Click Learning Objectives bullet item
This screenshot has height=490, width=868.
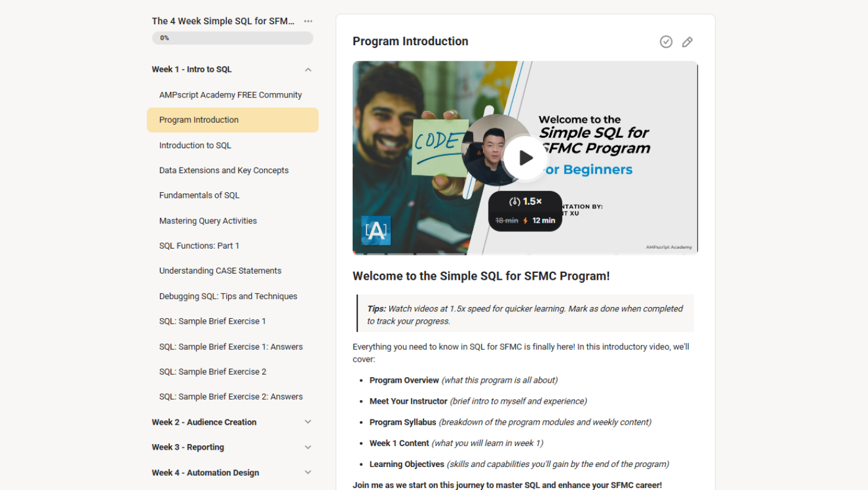pos(519,464)
